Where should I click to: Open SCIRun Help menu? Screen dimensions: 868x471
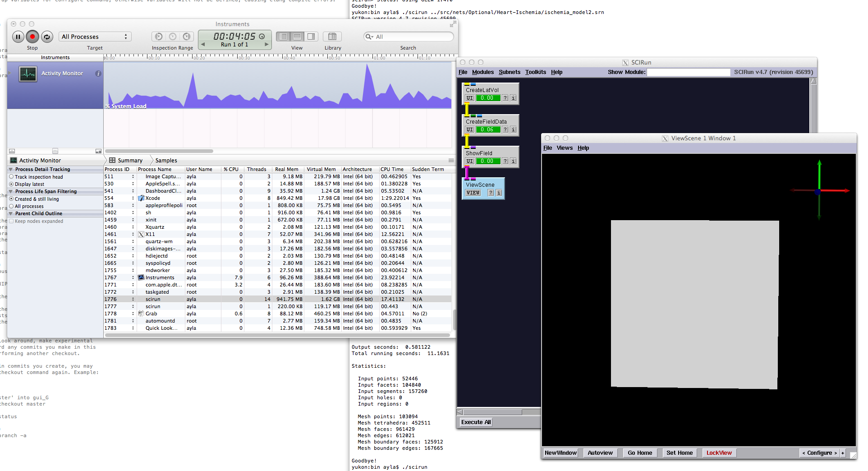pos(557,72)
